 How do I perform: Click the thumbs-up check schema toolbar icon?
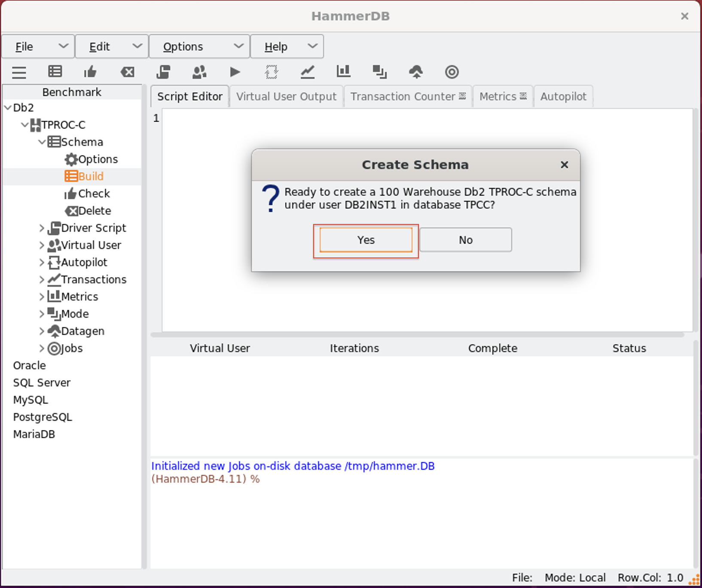pyautogui.click(x=90, y=72)
